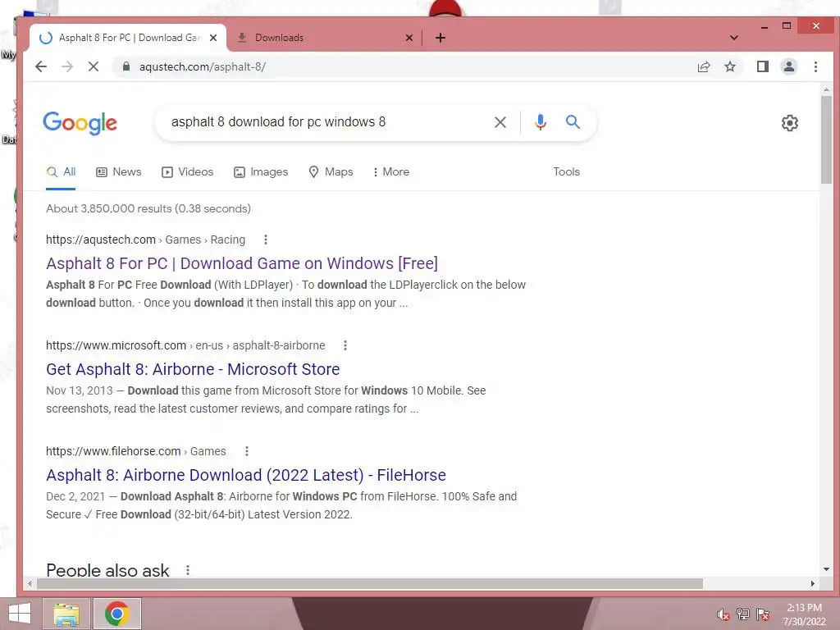Open Asphalt 8 For PC aqustech link
Image resolution: width=840 pixels, height=630 pixels.
tap(242, 263)
